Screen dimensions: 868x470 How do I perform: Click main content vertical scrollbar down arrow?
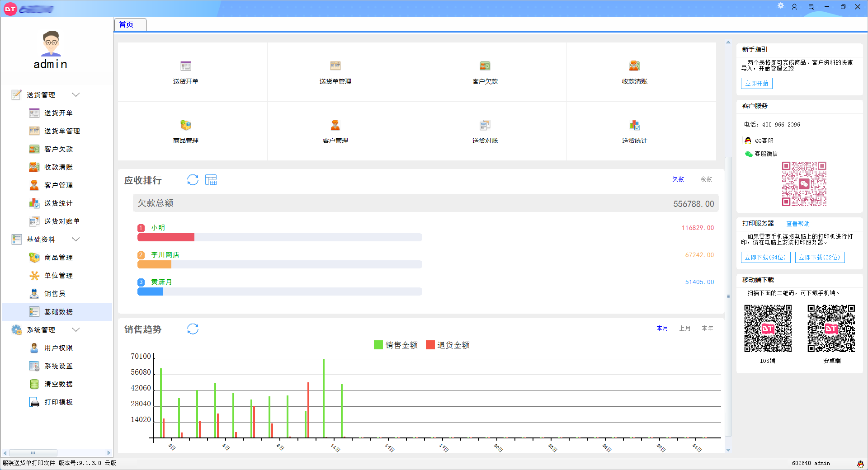click(728, 450)
